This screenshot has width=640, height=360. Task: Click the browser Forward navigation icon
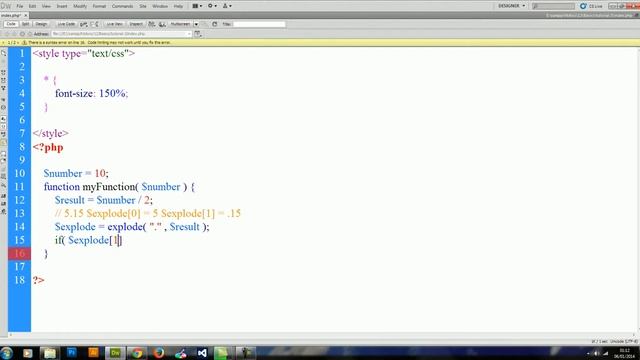pyautogui.click(x=14, y=34)
